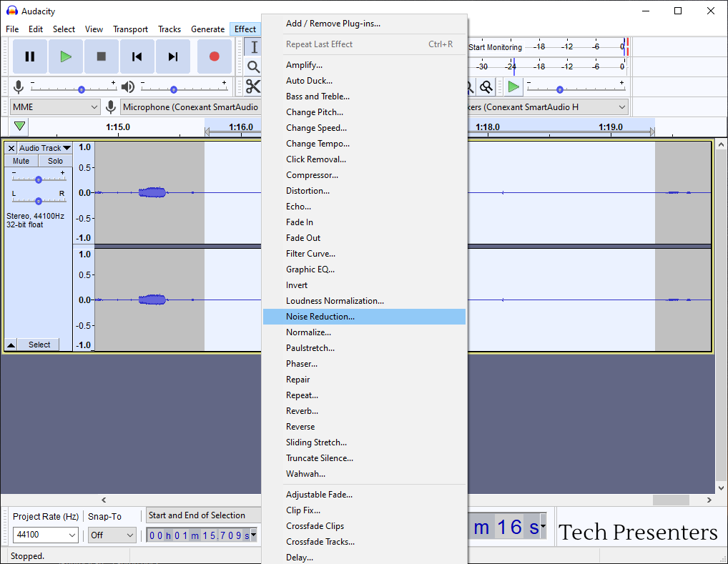Image resolution: width=728 pixels, height=564 pixels.
Task: Collapse the track with the up-arrow button
Action: pyautogui.click(x=11, y=345)
